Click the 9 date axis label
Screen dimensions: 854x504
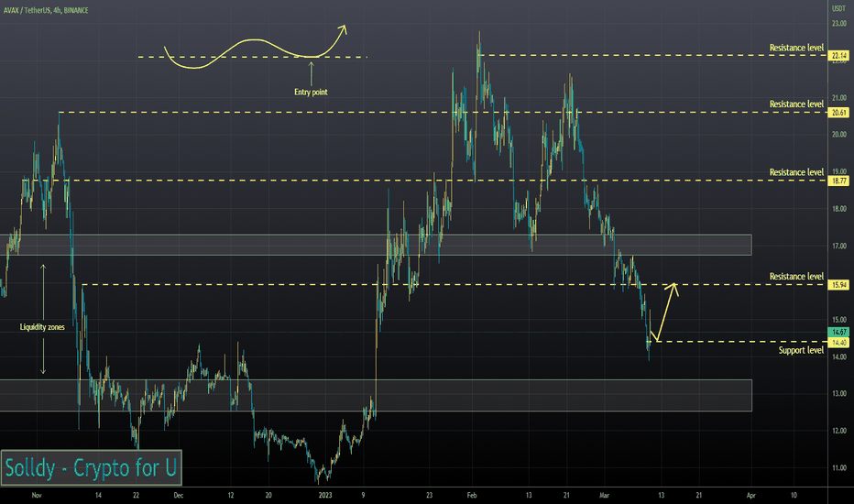tap(363, 495)
